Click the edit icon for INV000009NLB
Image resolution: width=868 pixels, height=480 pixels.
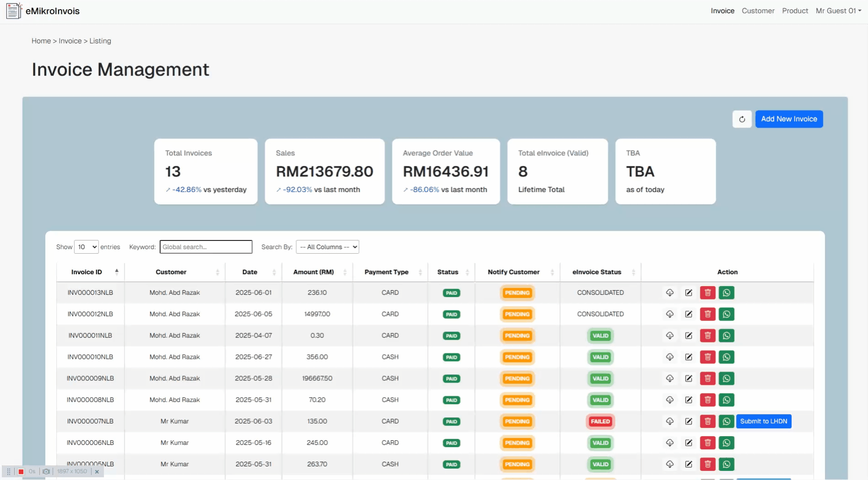pyautogui.click(x=688, y=379)
